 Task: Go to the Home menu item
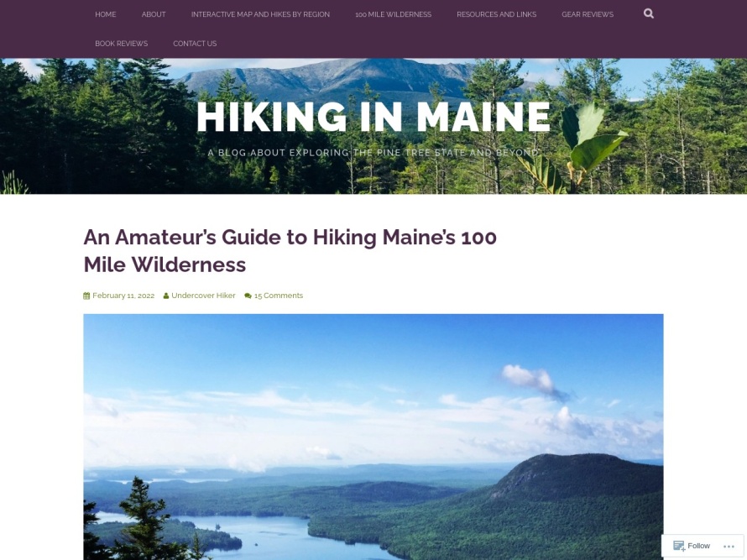click(106, 14)
